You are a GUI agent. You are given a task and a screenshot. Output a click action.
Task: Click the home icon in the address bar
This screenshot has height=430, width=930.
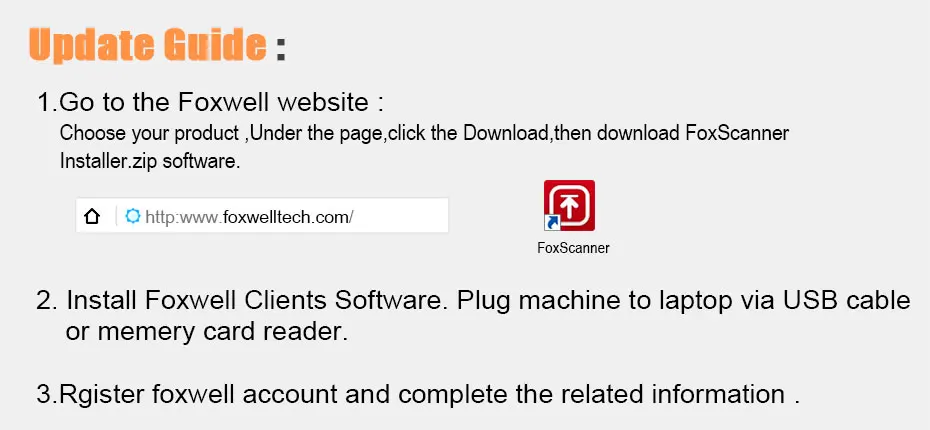[x=92, y=216]
